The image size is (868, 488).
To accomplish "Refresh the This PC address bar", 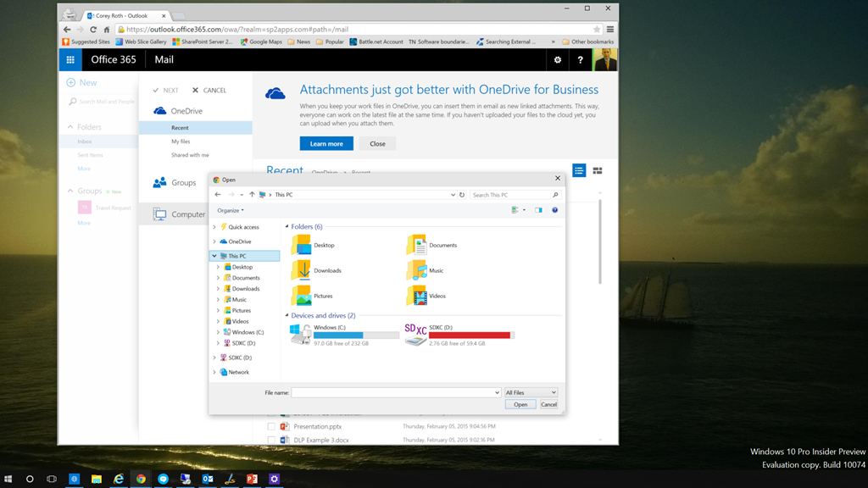I will 462,195.
